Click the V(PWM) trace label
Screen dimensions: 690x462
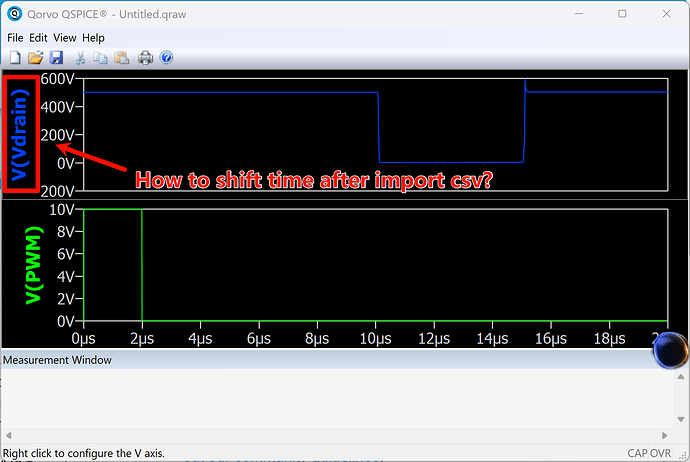pos(33,265)
